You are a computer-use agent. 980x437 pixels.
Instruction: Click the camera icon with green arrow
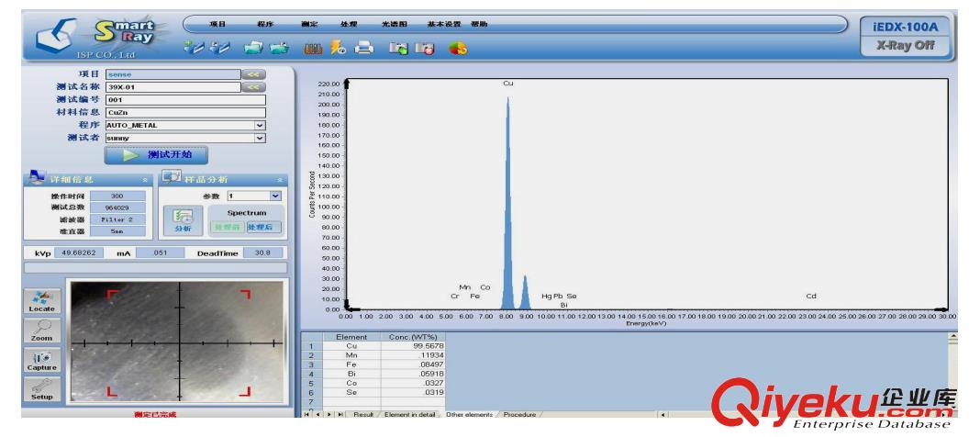pyautogui.click(x=398, y=49)
